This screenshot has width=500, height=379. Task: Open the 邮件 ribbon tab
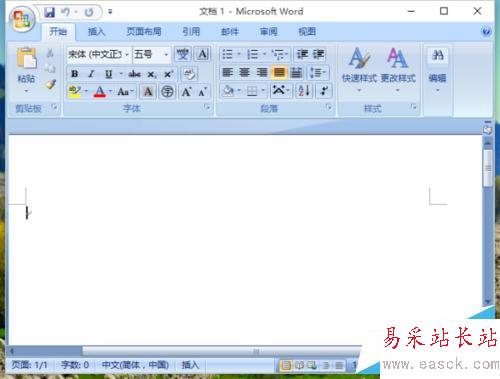[230, 32]
